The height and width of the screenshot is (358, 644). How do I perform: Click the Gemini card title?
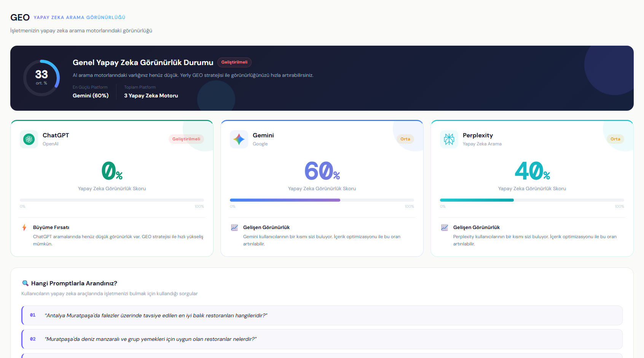(263, 135)
